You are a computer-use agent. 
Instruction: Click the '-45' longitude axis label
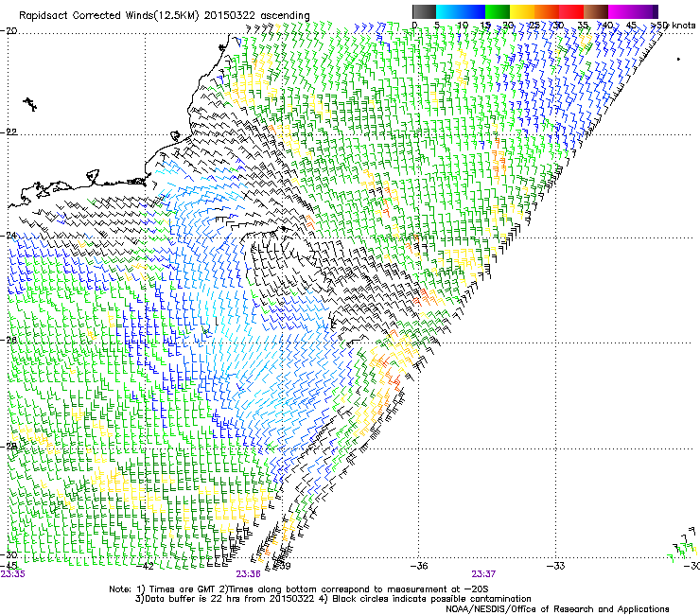click(x=9, y=566)
